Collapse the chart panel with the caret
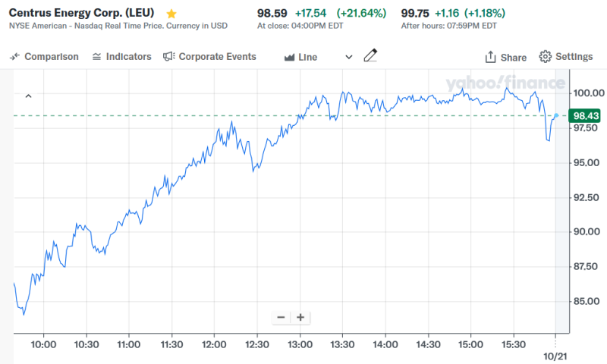Image resolution: width=607 pixels, height=364 pixels. 28,96
